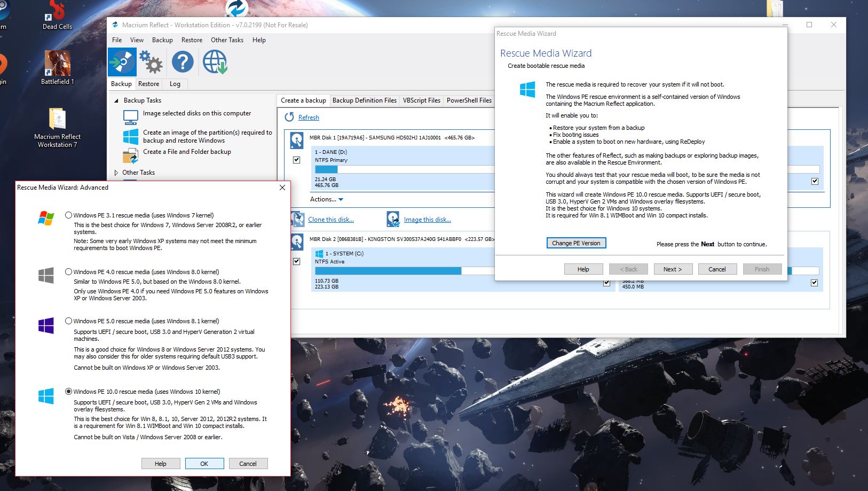
Task: Open the Backup menu
Action: (162, 40)
